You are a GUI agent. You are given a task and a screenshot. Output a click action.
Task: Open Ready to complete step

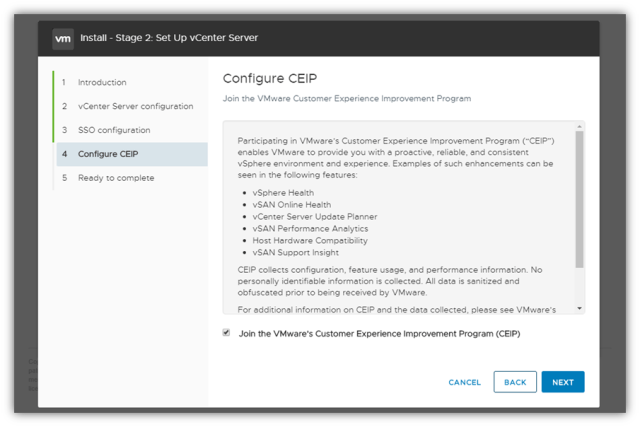(x=116, y=178)
